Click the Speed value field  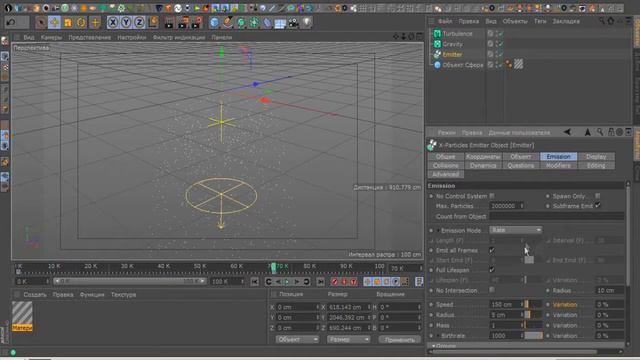coord(505,304)
